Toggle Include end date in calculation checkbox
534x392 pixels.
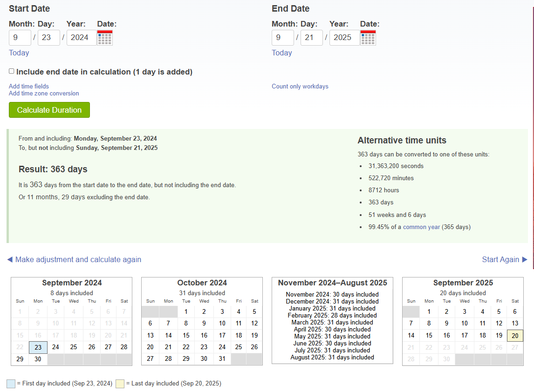12,71
